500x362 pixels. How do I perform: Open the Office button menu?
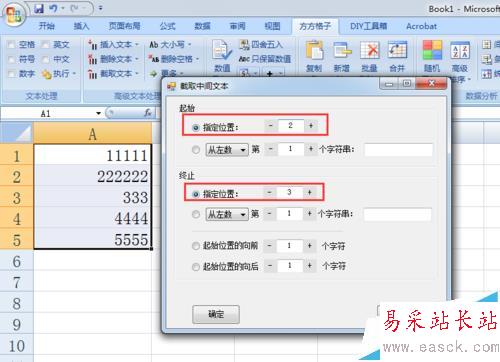coord(14,15)
